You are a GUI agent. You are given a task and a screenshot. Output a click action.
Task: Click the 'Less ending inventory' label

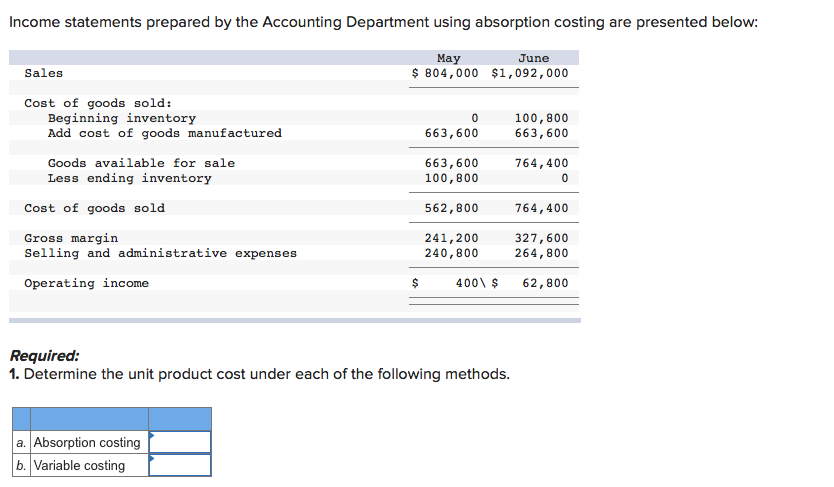coord(130,178)
